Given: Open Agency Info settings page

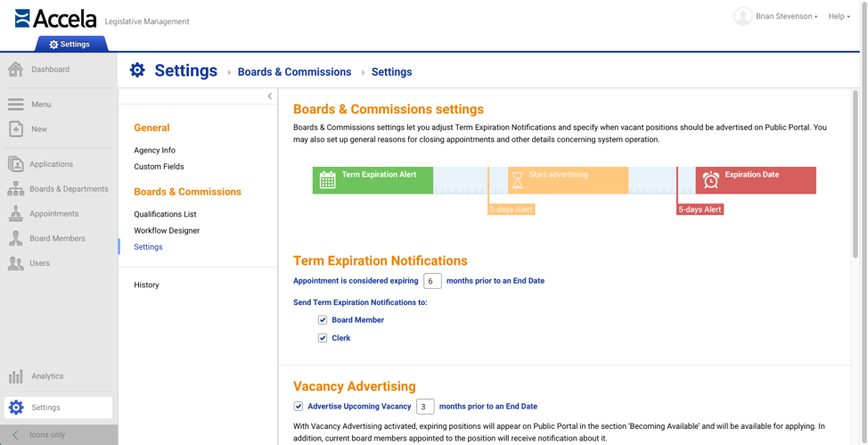Looking at the screenshot, I should point(154,150).
